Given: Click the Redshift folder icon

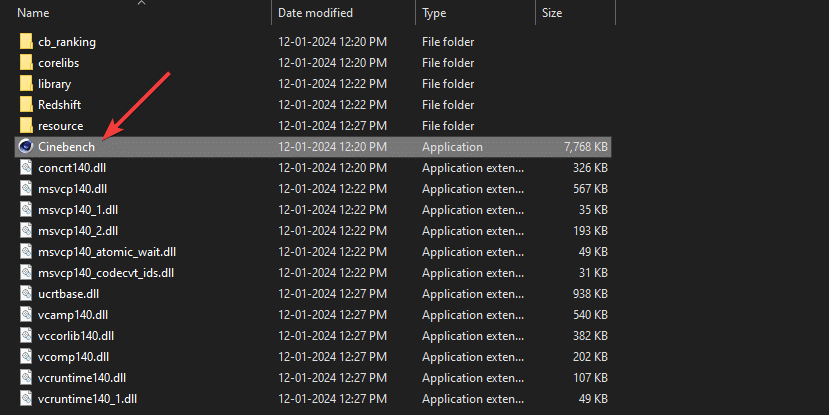Looking at the screenshot, I should pyautogui.click(x=26, y=105).
